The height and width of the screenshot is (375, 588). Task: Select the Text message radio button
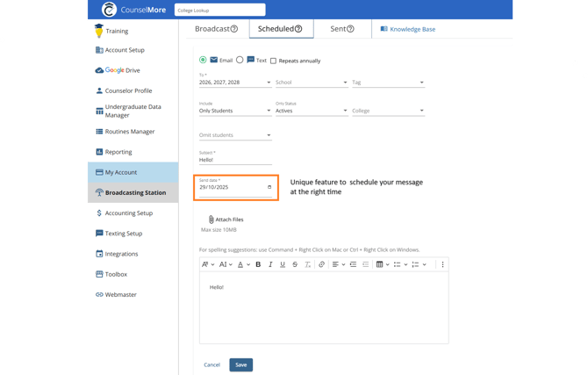(240, 61)
